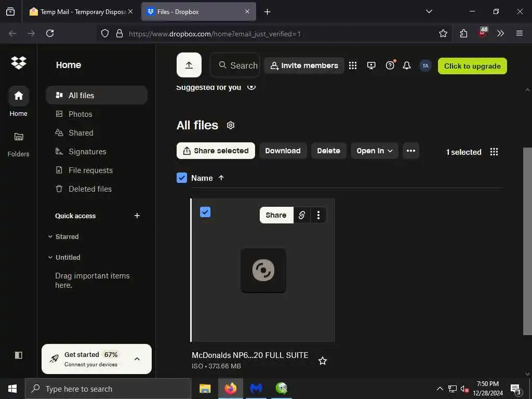The width and height of the screenshot is (532, 399).
Task: Uncheck the McDonalds ISO file checkbox
Action: click(205, 212)
